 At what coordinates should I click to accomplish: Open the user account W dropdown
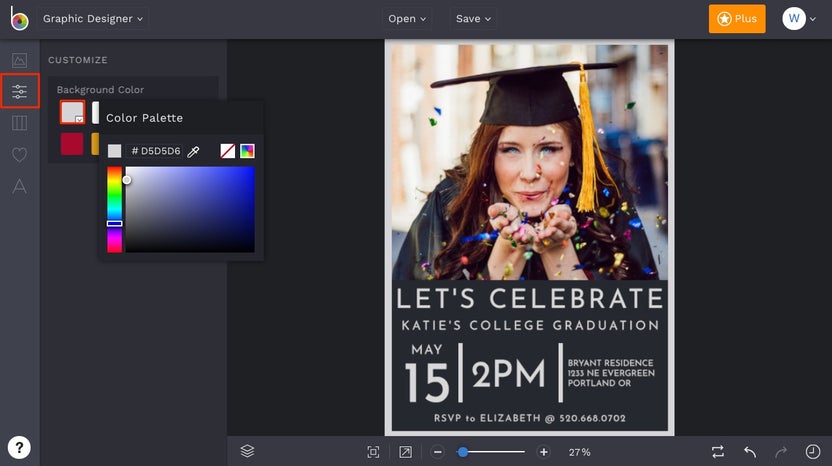[799, 19]
